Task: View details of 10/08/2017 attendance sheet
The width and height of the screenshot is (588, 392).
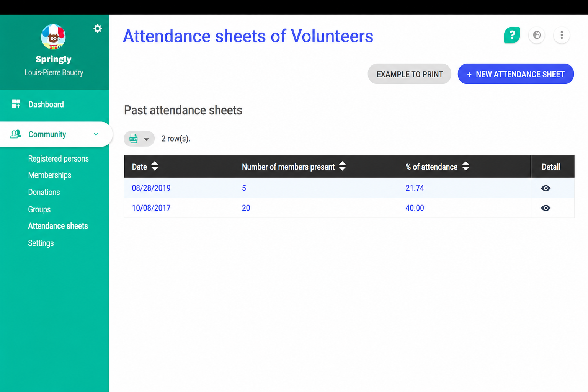Action: click(546, 208)
